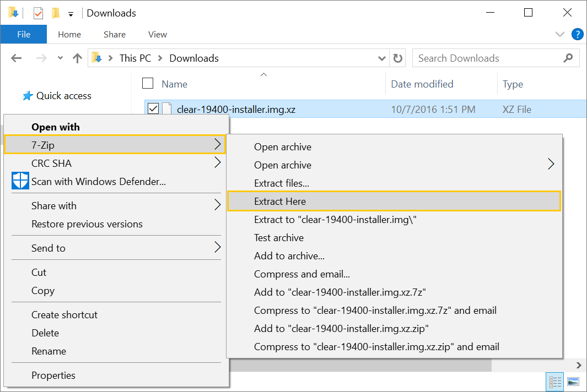Viewport: 587px width, 392px height.
Task: Choose Add to "clear-19400-installer.img.xz.zip"
Action: (x=394, y=329)
